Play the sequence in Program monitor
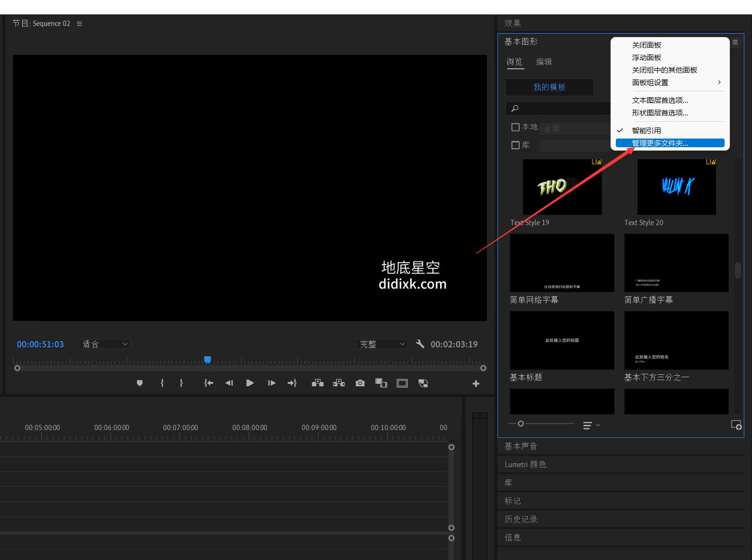 coord(250,383)
